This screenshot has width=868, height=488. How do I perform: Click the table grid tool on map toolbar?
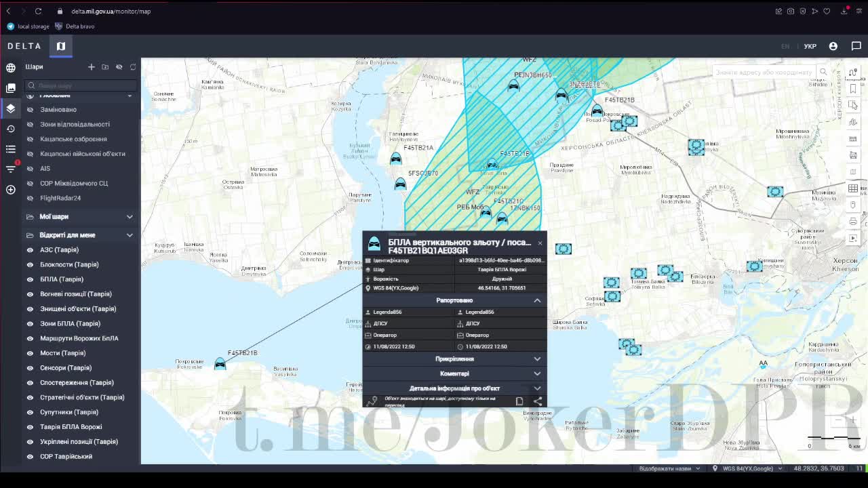tap(853, 188)
